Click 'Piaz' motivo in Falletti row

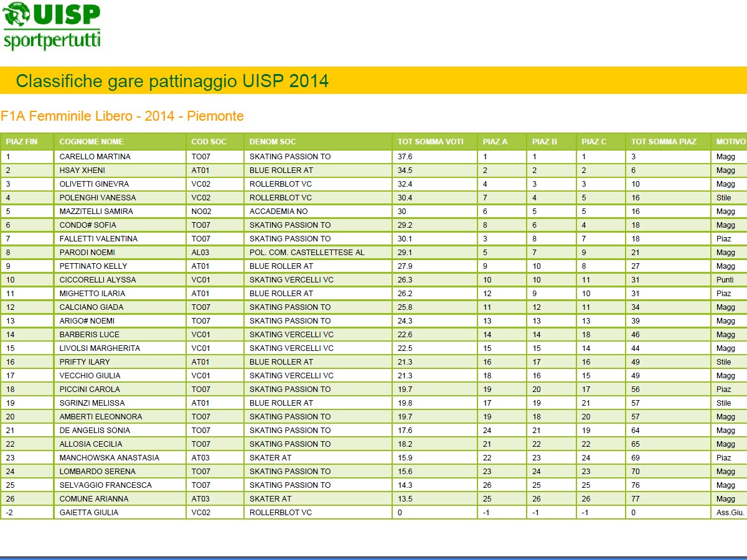(x=723, y=239)
